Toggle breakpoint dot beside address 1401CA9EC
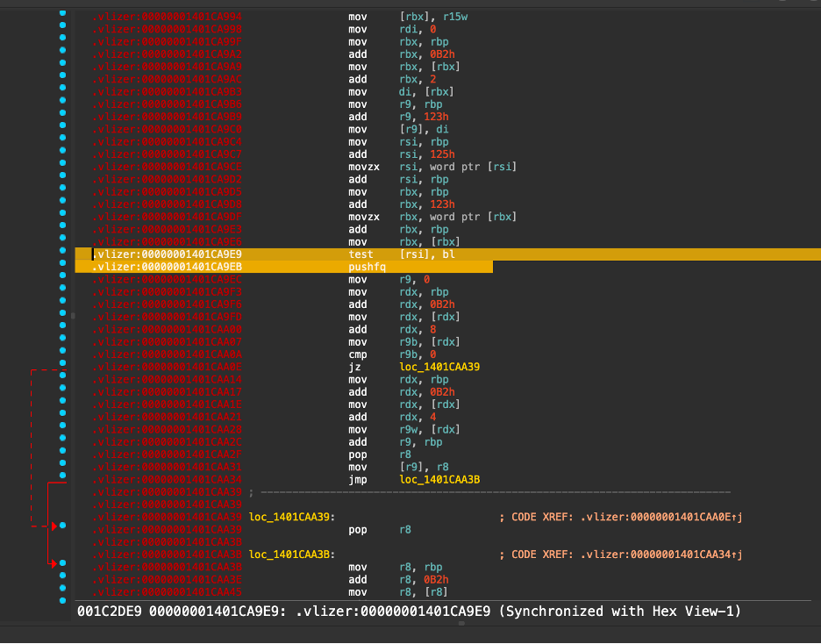The image size is (821, 644). (x=63, y=275)
